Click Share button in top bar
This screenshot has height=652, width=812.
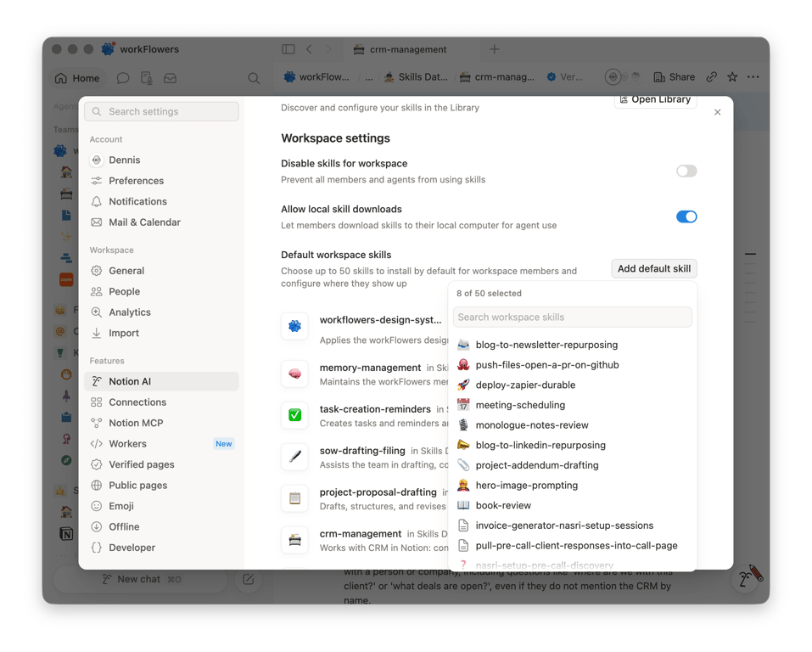675,77
